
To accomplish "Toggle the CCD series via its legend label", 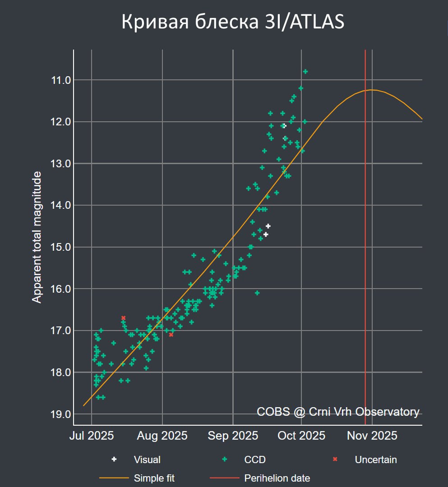I will click(x=255, y=459).
